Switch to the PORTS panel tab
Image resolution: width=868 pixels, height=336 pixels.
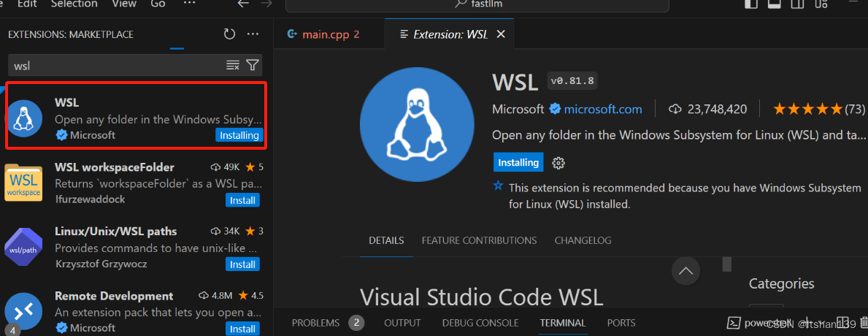tap(621, 323)
